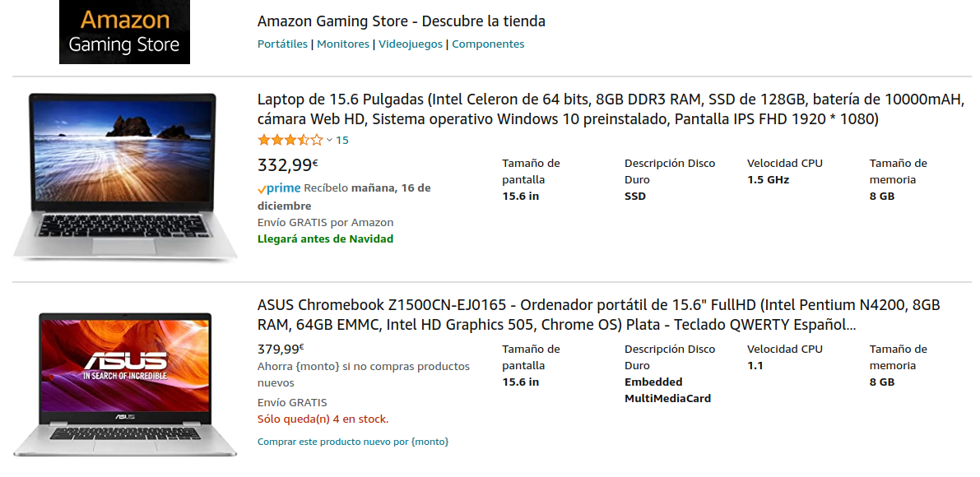Open the Videojuegos category link
The image size is (980, 477).
pyautogui.click(x=411, y=44)
